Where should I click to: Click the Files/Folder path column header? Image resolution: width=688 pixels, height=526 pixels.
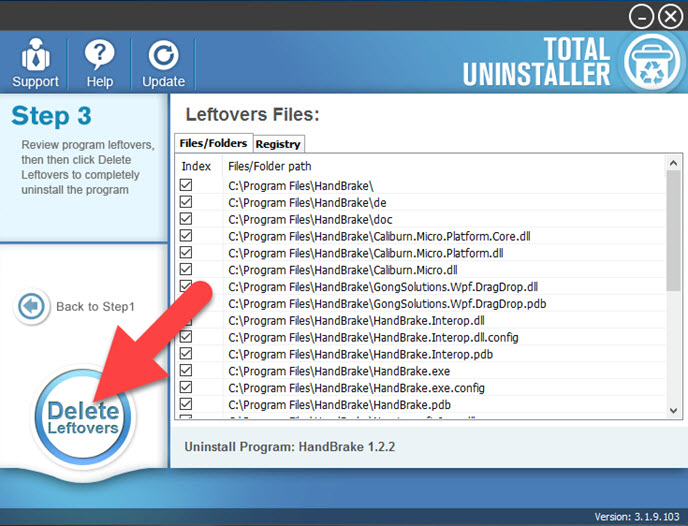[269, 166]
